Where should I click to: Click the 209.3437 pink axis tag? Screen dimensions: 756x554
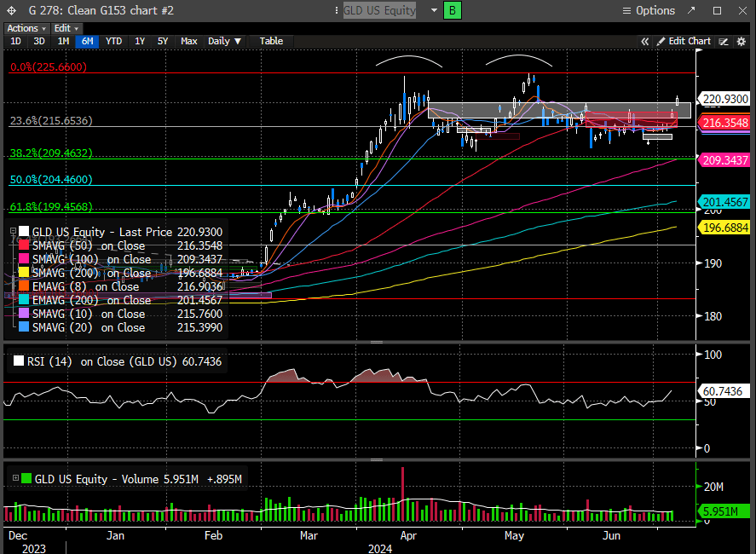(x=724, y=160)
